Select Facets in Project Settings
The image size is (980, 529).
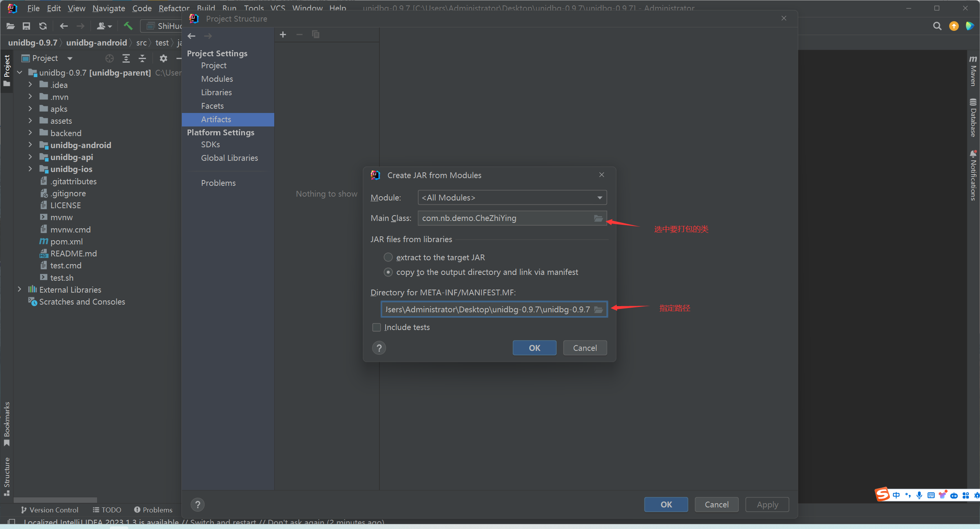(x=212, y=106)
